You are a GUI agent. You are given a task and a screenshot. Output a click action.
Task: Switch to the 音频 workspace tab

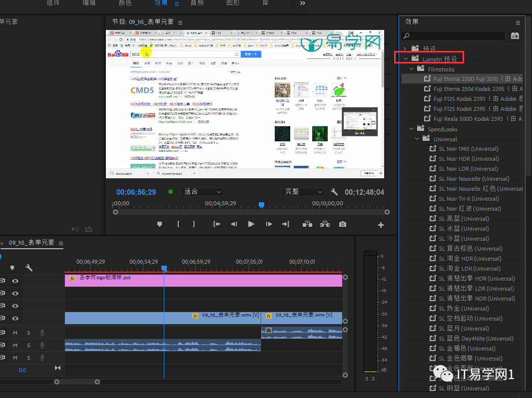tap(197, 3)
